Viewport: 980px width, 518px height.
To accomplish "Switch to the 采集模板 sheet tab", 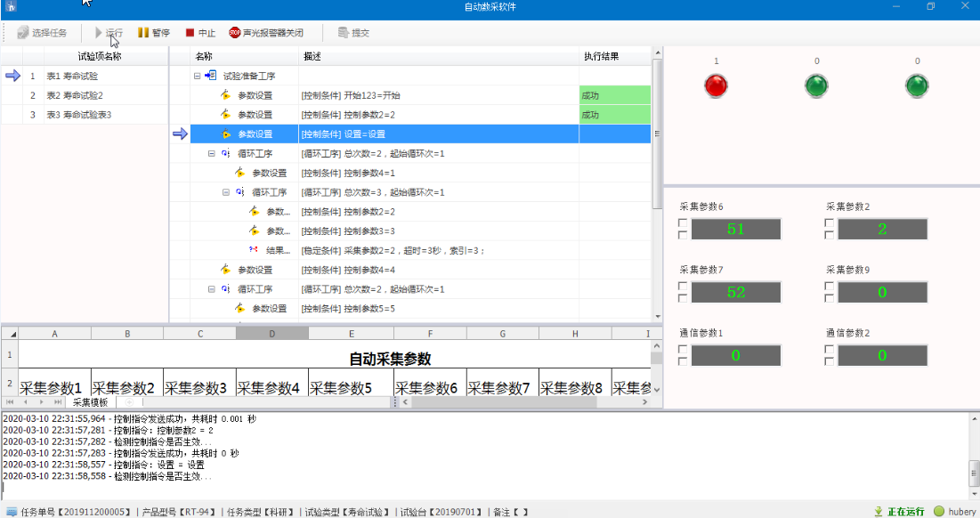I will pyautogui.click(x=90, y=403).
